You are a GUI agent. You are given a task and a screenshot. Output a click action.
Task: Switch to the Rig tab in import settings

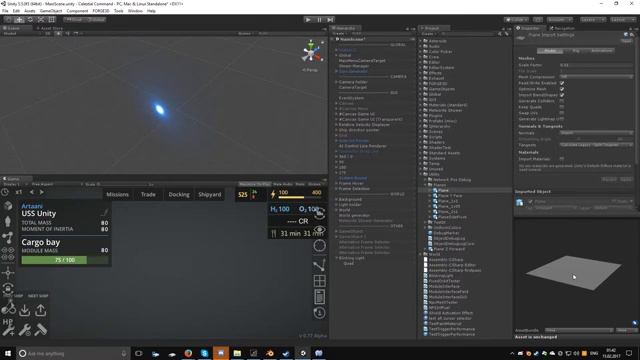(576, 51)
